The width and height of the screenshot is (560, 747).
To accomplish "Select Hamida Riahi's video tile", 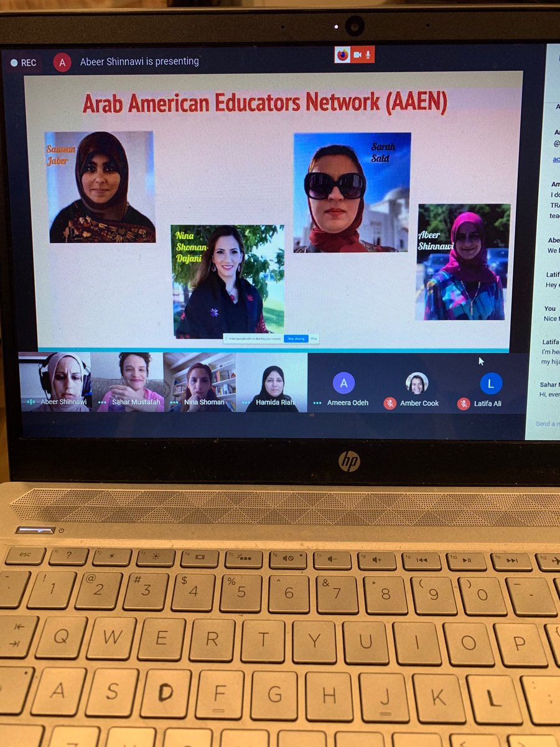I will click(272, 382).
